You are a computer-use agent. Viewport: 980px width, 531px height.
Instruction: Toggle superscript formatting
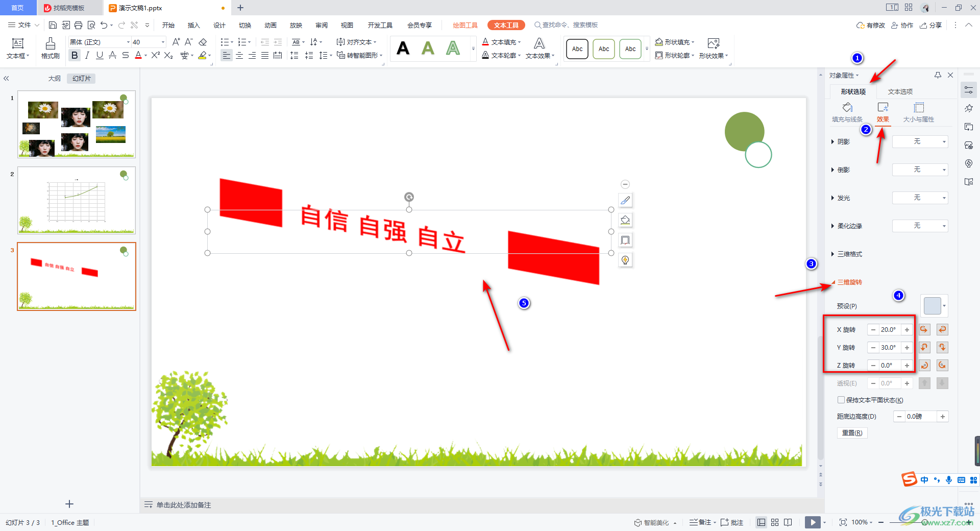[x=156, y=55]
